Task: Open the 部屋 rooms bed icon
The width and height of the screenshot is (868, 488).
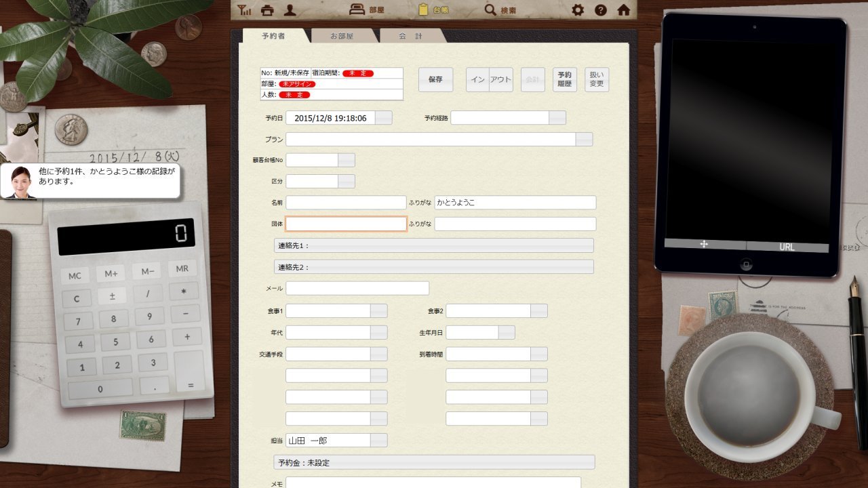Action: coord(357,10)
